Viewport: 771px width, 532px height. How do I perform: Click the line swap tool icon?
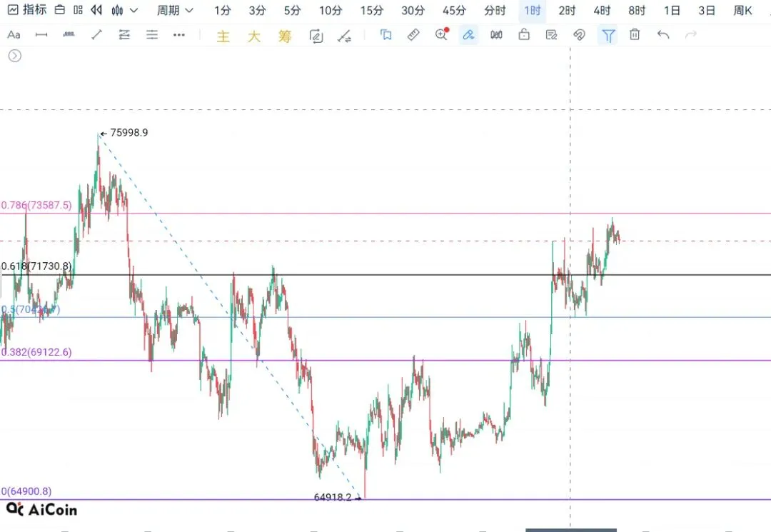[x=344, y=36]
